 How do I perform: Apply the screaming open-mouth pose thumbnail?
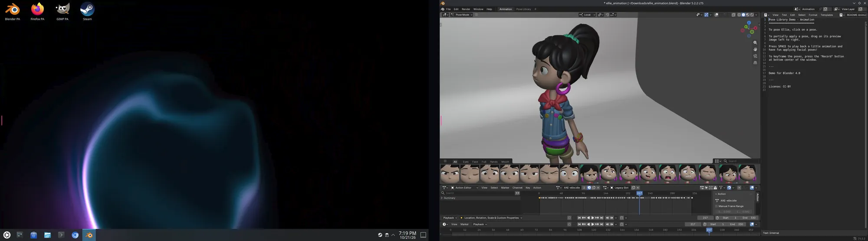pyautogui.click(x=667, y=173)
